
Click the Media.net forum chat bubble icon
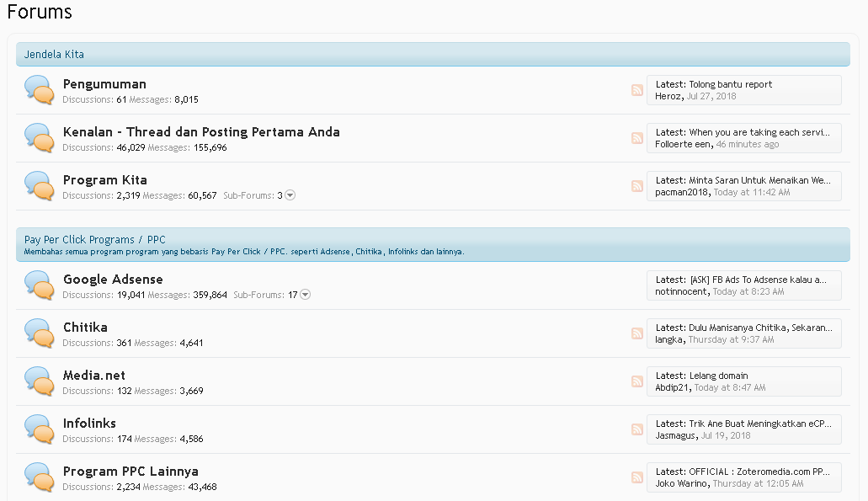tap(40, 381)
